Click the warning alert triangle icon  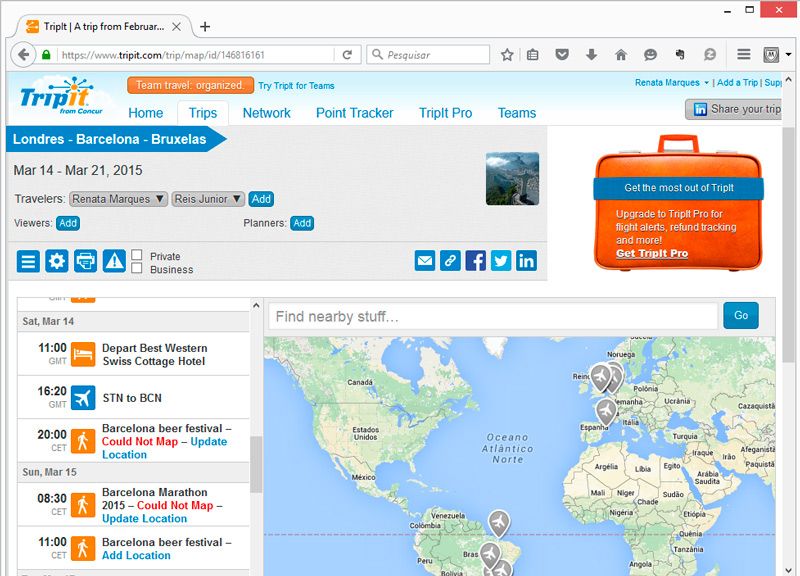point(114,261)
